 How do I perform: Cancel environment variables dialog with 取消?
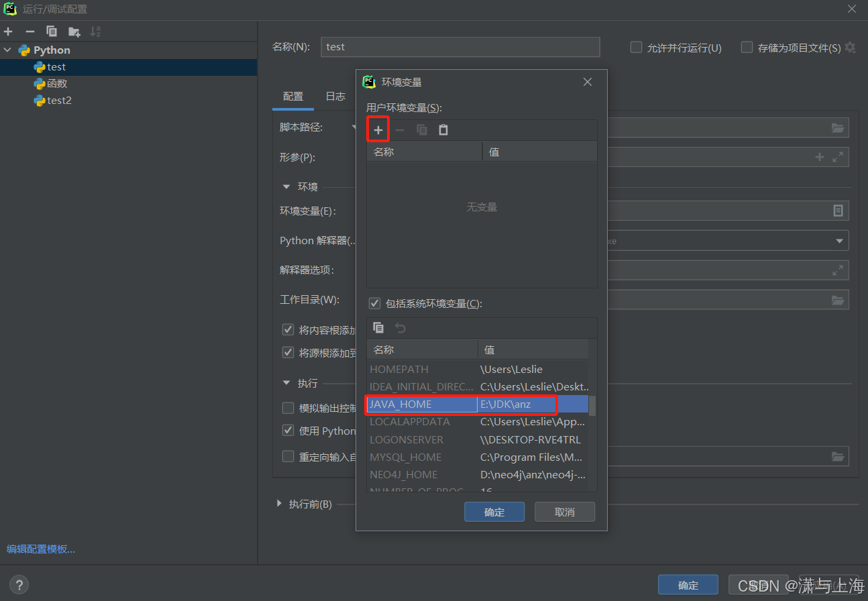tap(565, 512)
